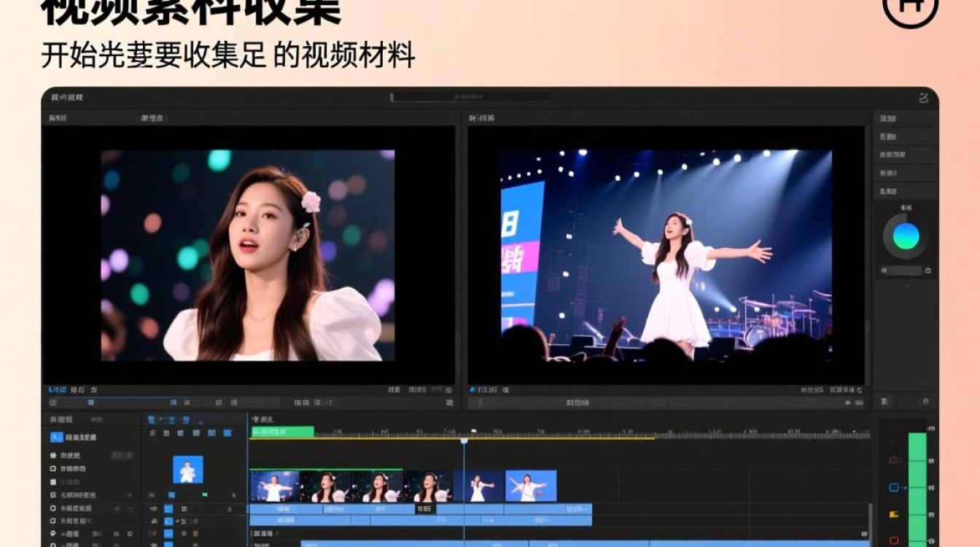
Task: Click the source monitor showing the close-up singer
Action: point(248,255)
